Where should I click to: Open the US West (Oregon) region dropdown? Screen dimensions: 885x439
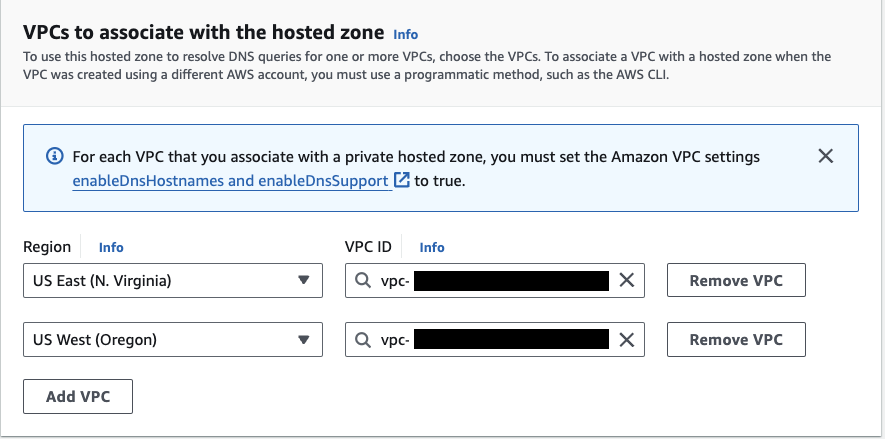160,340
